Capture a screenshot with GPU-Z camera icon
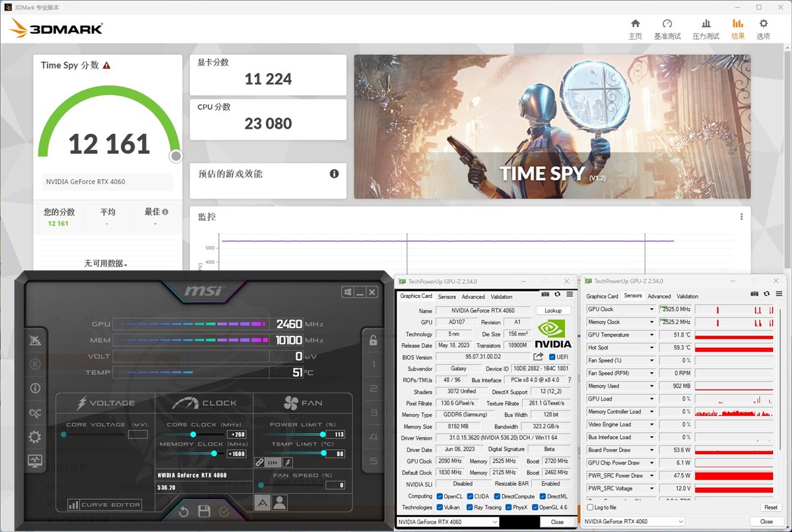The height and width of the screenshot is (532, 792). coord(545,294)
